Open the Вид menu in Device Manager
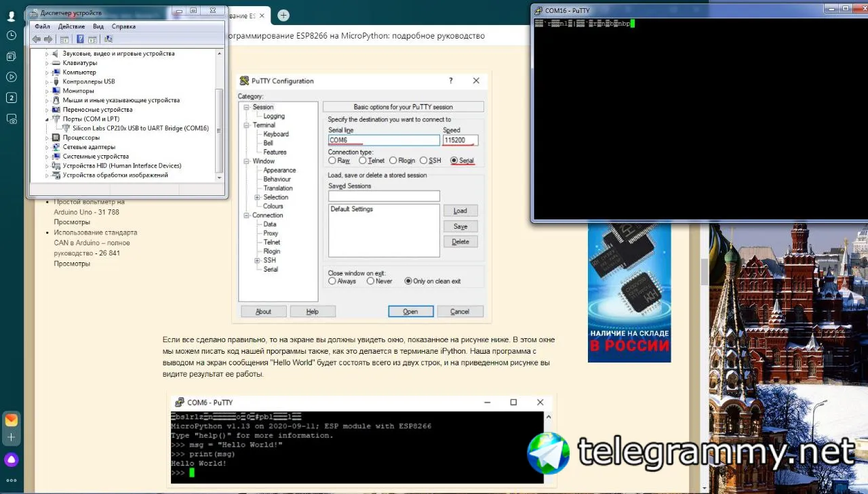 point(98,26)
